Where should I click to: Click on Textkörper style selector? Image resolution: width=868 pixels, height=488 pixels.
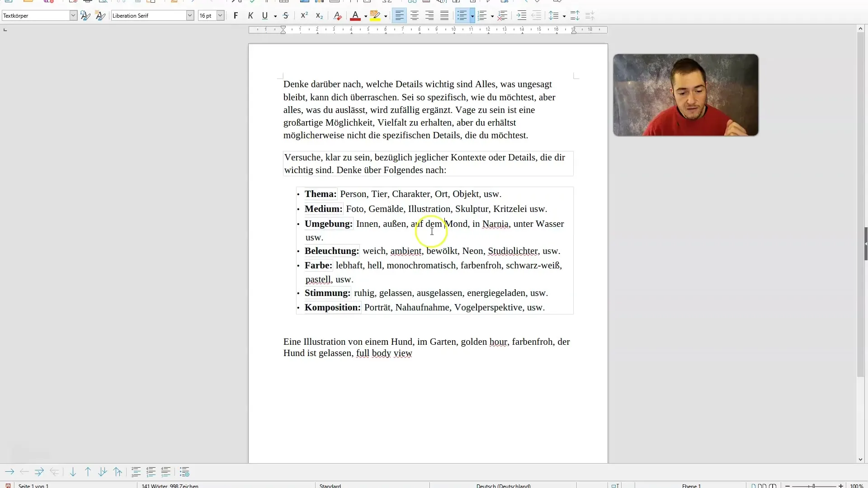coord(38,15)
